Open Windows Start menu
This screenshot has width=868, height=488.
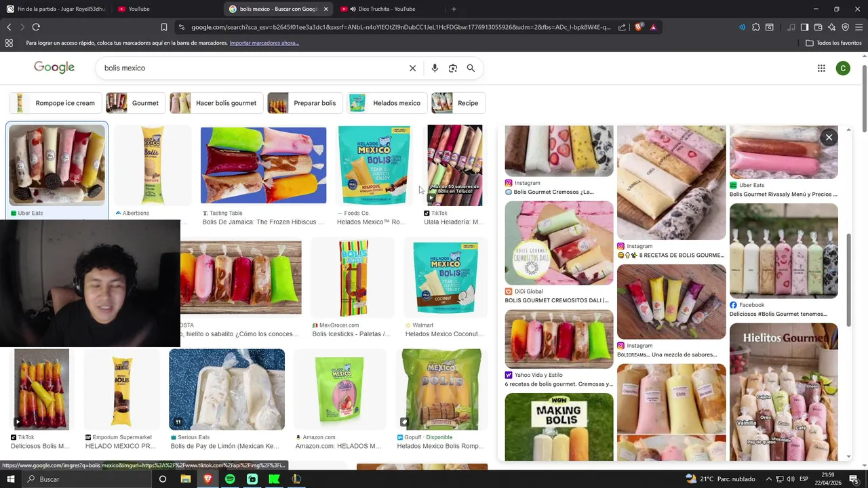(10, 479)
